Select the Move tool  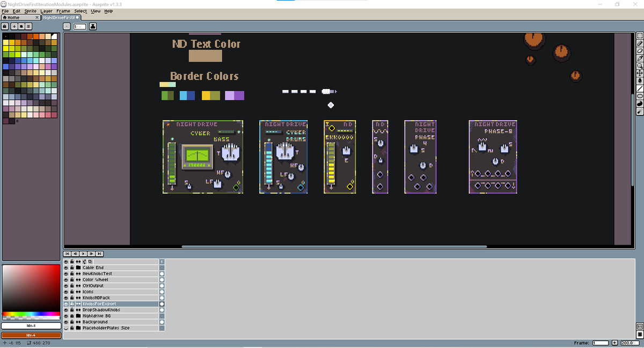[x=640, y=73]
